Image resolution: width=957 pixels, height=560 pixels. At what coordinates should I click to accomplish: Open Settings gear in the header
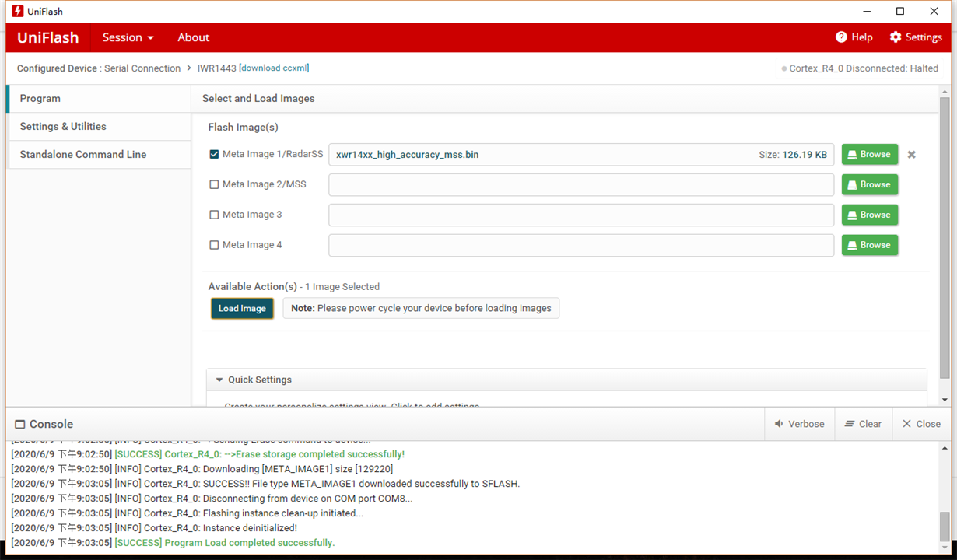click(x=916, y=37)
